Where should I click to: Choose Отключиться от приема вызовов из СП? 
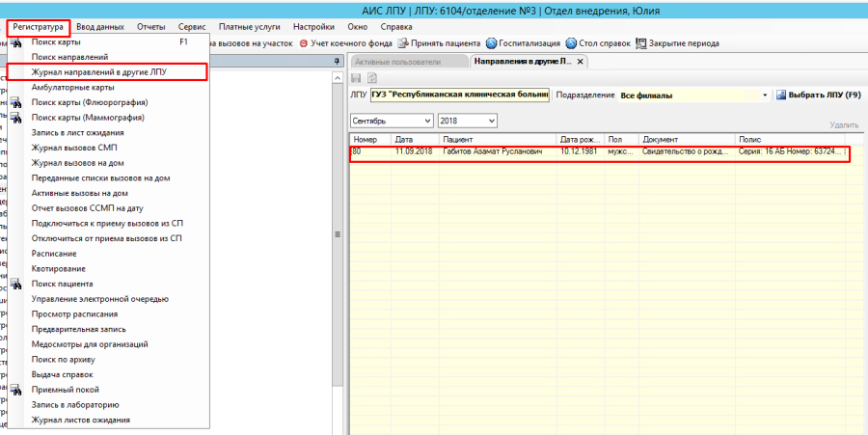pos(108,238)
